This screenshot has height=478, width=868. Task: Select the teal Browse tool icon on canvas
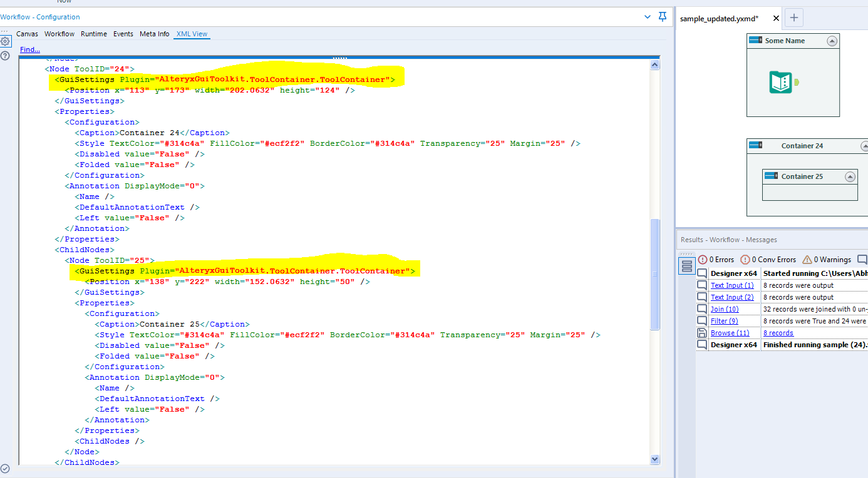tap(780, 82)
